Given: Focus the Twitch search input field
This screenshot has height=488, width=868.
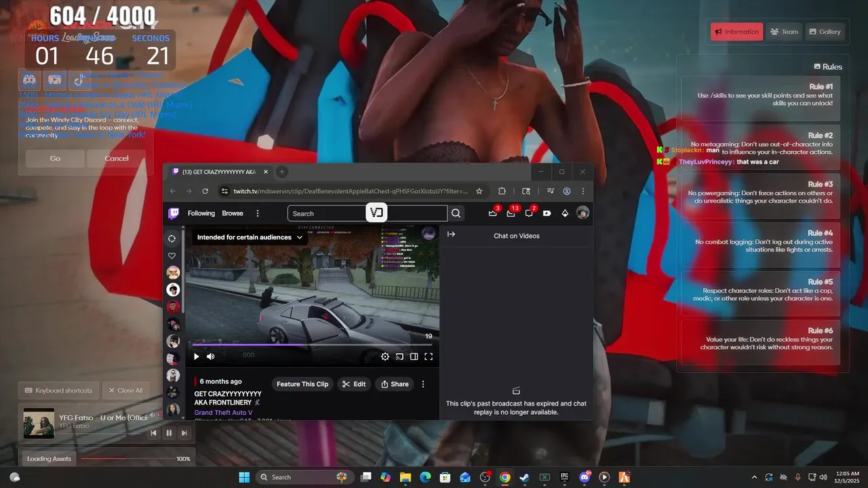Looking at the screenshot, I should tap(368, 213).
